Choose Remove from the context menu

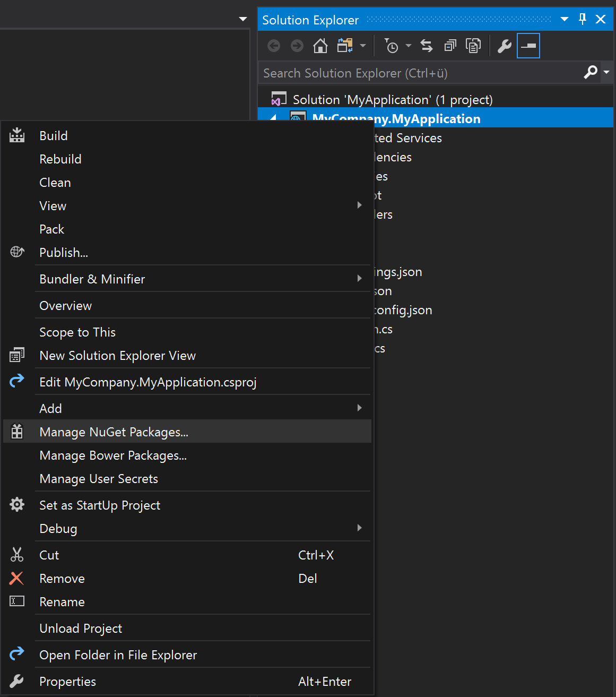[x=62, y=579]
